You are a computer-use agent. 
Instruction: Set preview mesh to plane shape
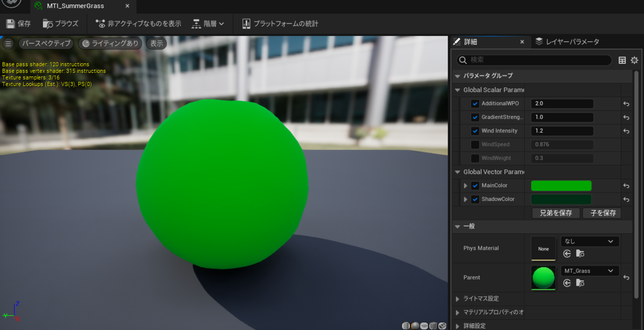424,326
